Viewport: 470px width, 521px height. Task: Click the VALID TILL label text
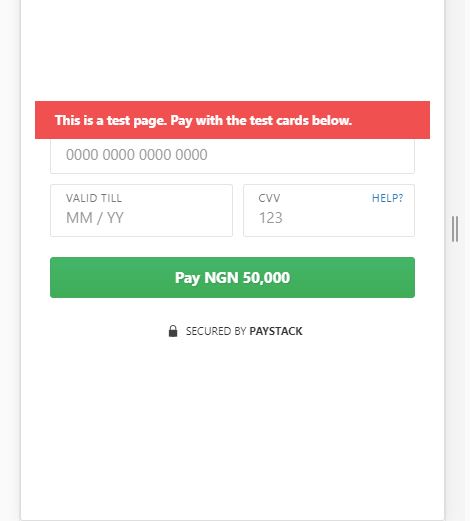94,198
